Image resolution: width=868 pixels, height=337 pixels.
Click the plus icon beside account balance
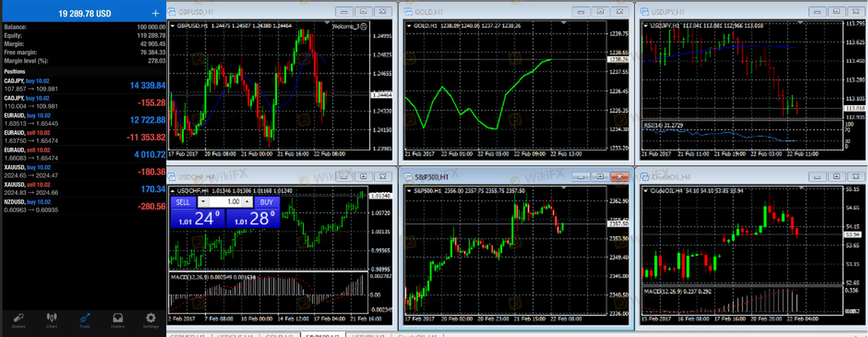tap(155, 14)
